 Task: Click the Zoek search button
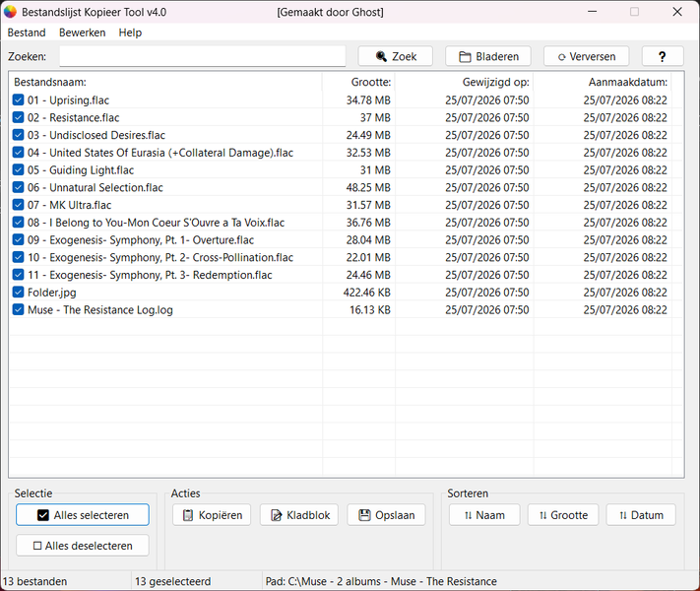point(395,56)
